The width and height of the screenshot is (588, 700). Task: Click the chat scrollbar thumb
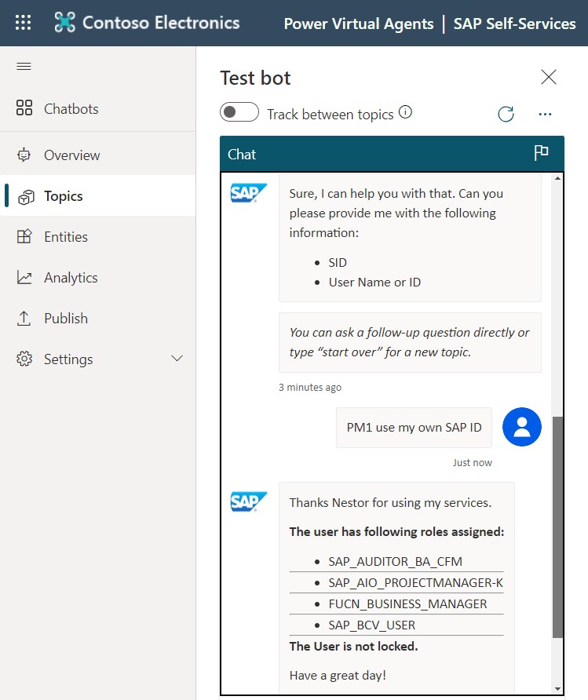[x=557, y=527]
